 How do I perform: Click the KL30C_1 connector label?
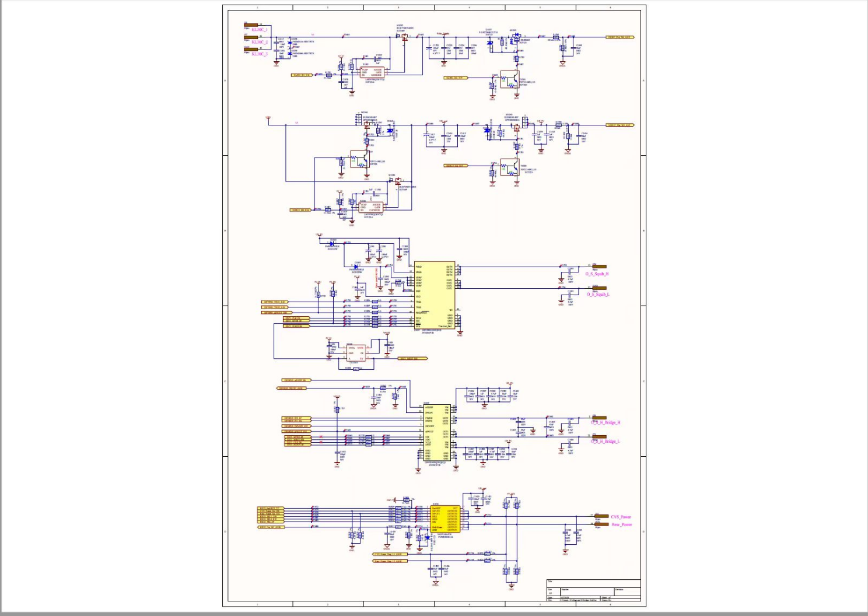click(x=260, y=29)
